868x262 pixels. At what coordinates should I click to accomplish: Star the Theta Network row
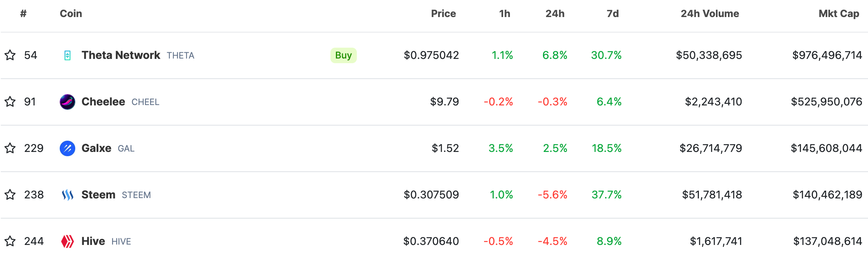pyautogui.click(x=10, y=55)
